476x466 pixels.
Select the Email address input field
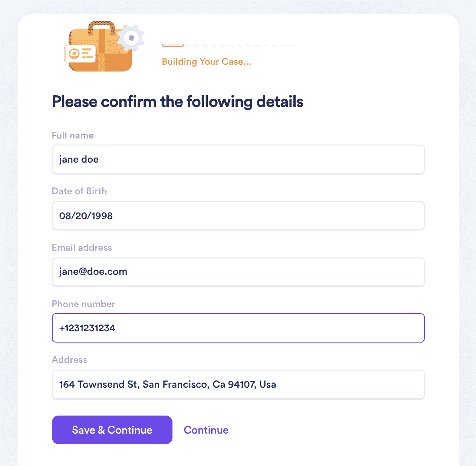(238, 272)
